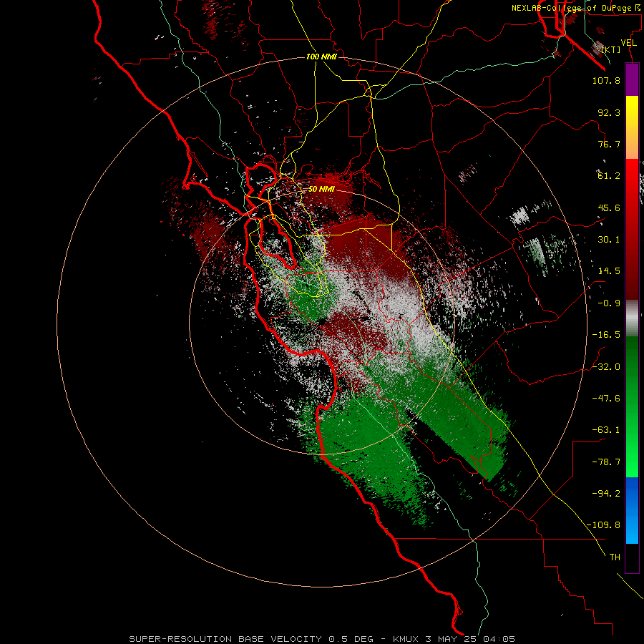644x644 pixels.
Task: Select the 76.7 velocity scale label
Action: (609, 144)
